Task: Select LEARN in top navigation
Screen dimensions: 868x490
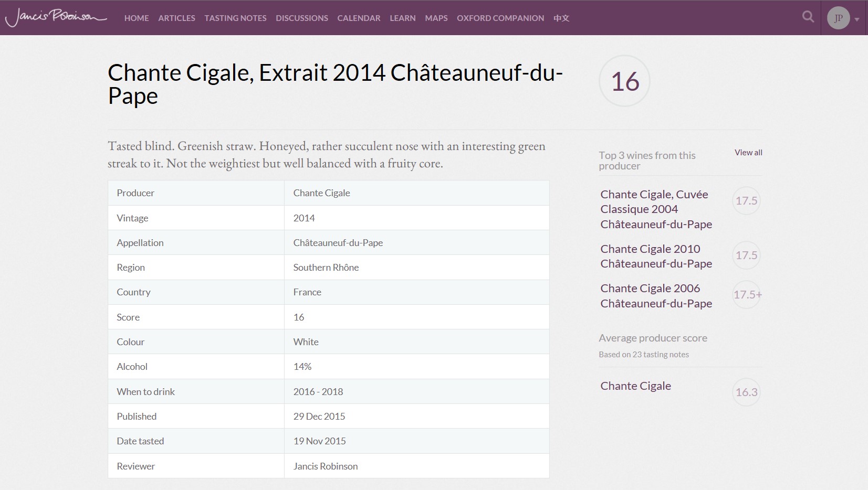Action: (403, 18)
